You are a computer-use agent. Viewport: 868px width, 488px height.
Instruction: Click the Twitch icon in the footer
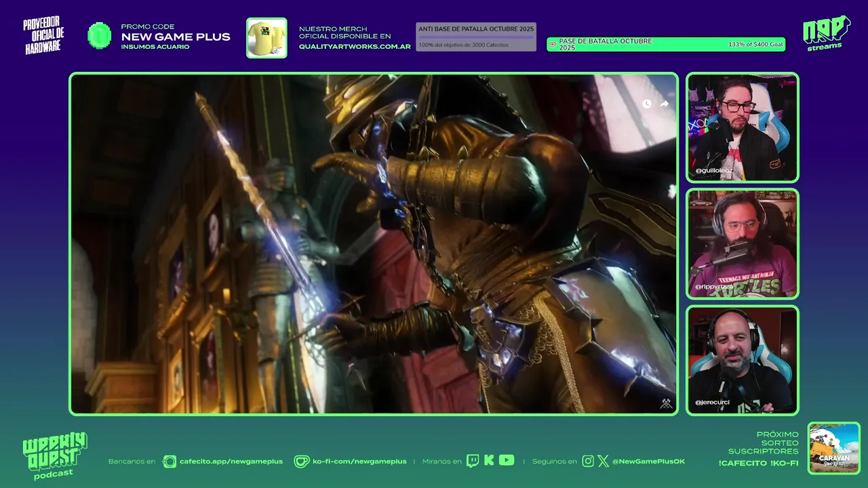(x=473, y=461)
